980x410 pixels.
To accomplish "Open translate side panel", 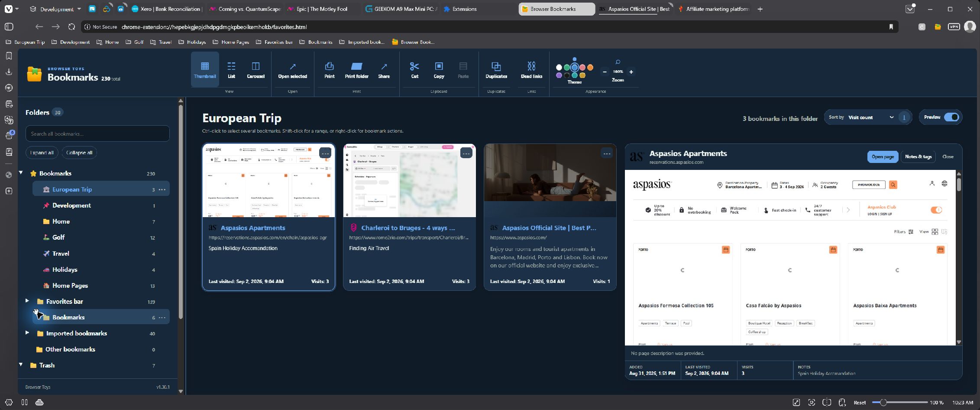I will 9,120.
